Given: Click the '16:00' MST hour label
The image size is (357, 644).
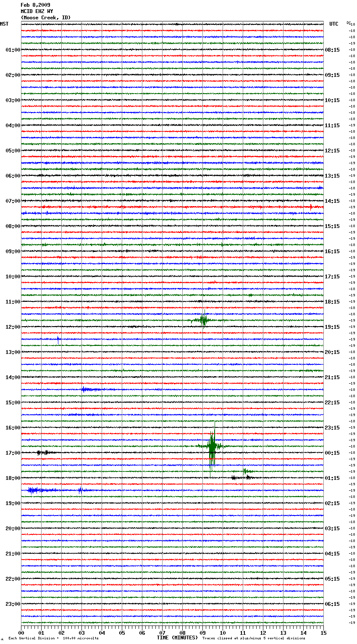Looking at the screenshot, I should coord(13,428).
